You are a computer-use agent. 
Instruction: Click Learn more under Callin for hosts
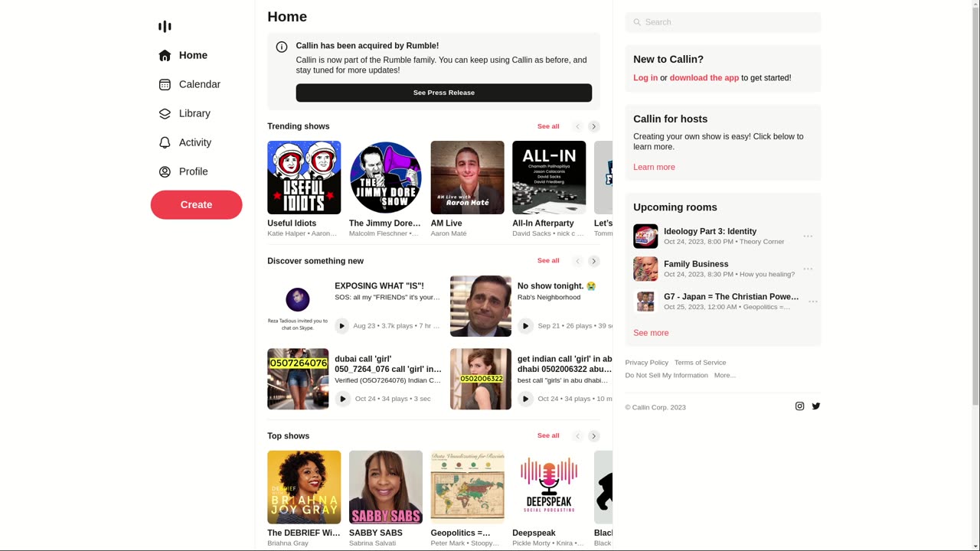(654, 167)
